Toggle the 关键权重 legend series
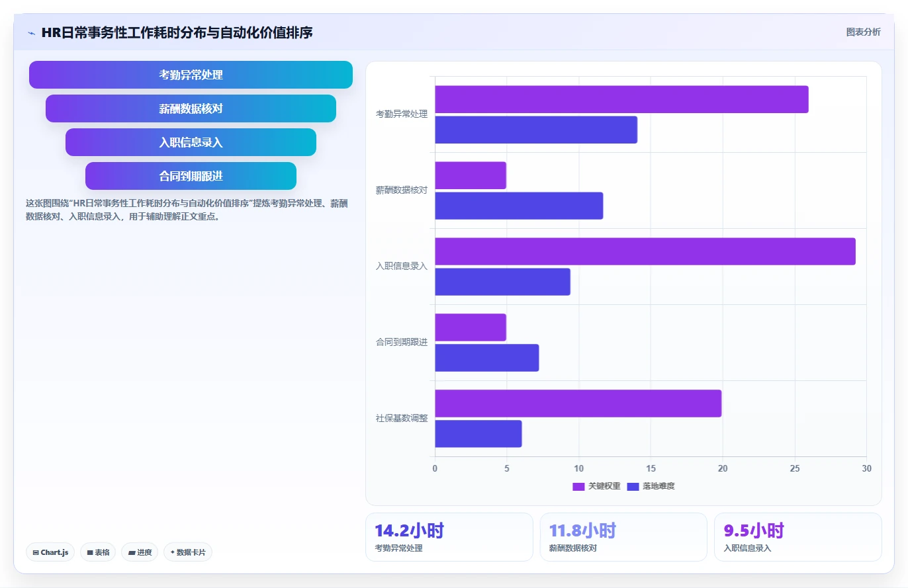Screen dimensions: 908x588 tap(596, 486)
